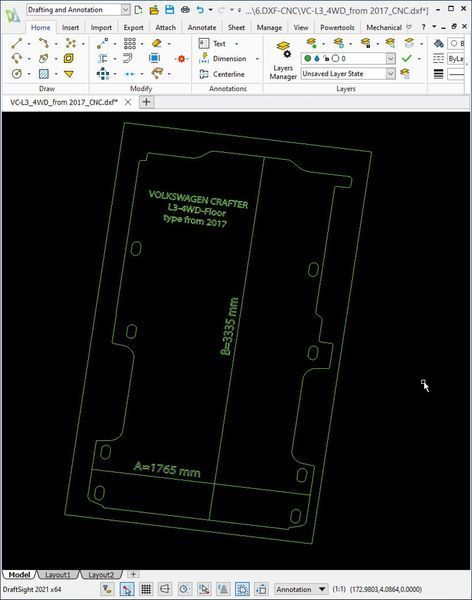
Task: Toggle lineweight display in status bar
Action: pos(261,589)
